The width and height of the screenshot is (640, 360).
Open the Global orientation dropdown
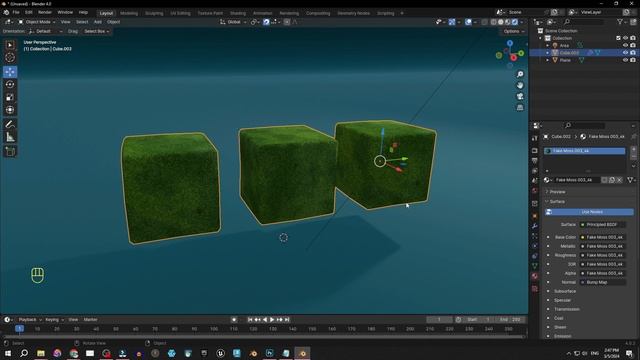tap(233, 22)
